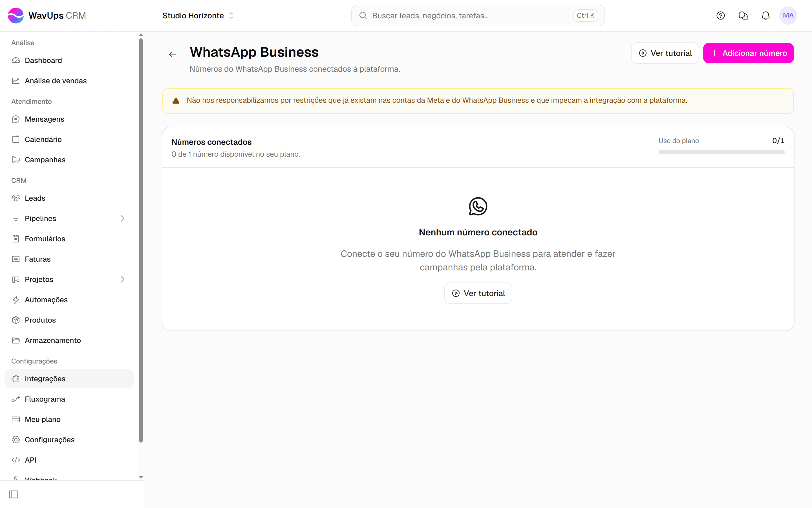Open Calendário link
Image resolution: width=812 pixels, height=508 pixels.
tap(69, 139)
